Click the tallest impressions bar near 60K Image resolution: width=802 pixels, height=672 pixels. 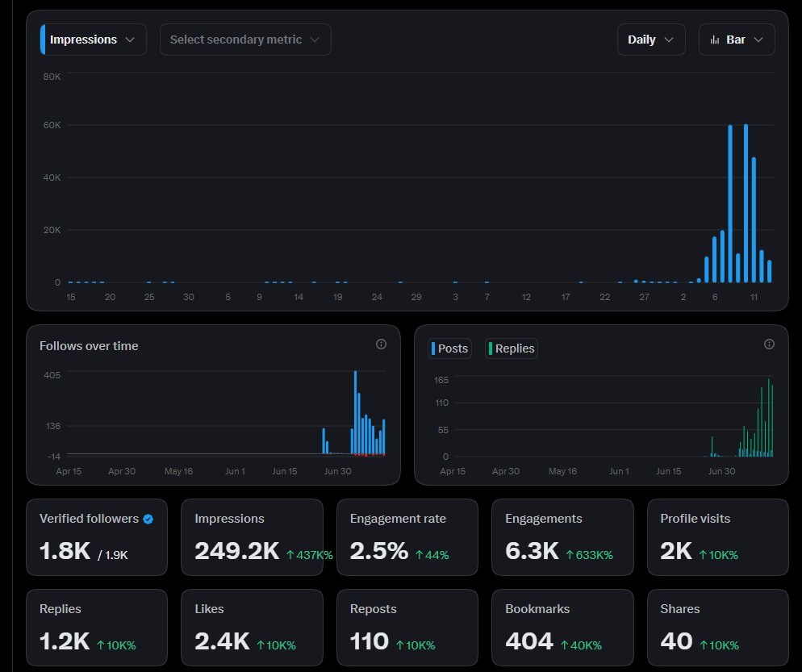pos(746,203)
